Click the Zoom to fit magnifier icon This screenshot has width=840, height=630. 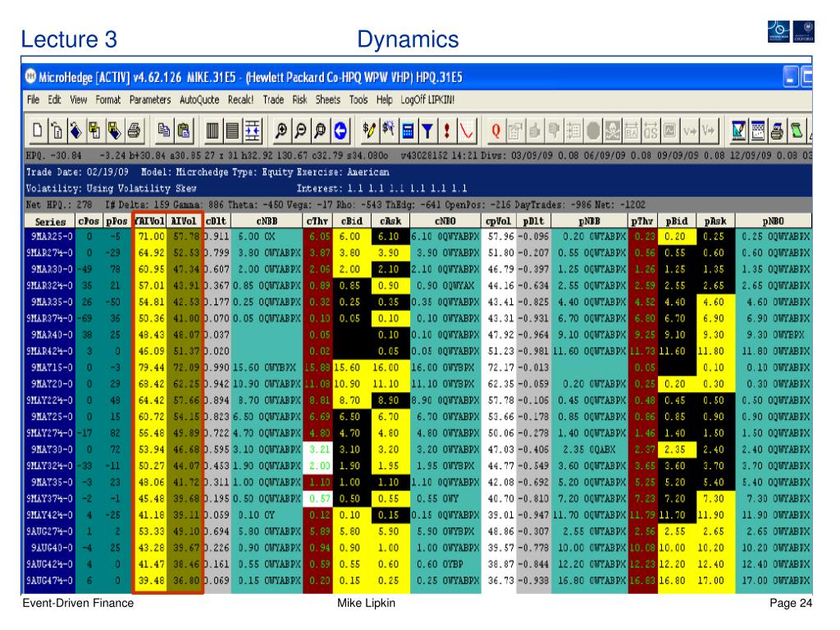[x=320, y=130]
